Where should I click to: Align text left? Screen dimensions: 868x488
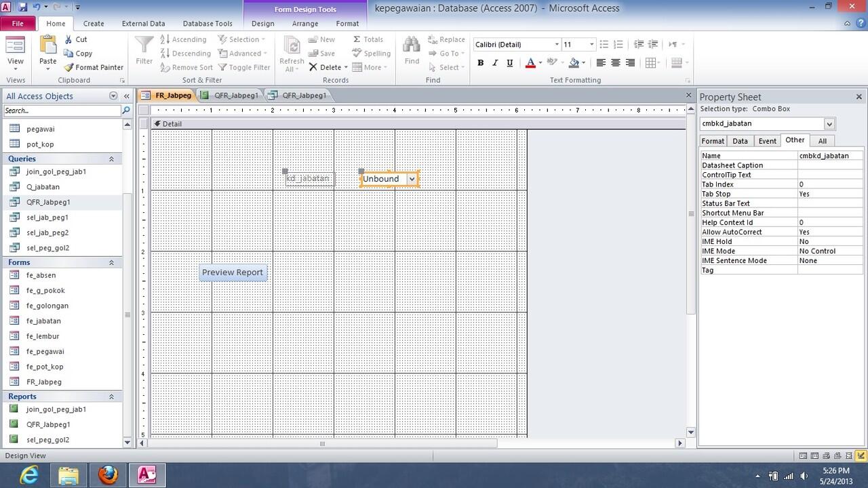click(601, 63)
